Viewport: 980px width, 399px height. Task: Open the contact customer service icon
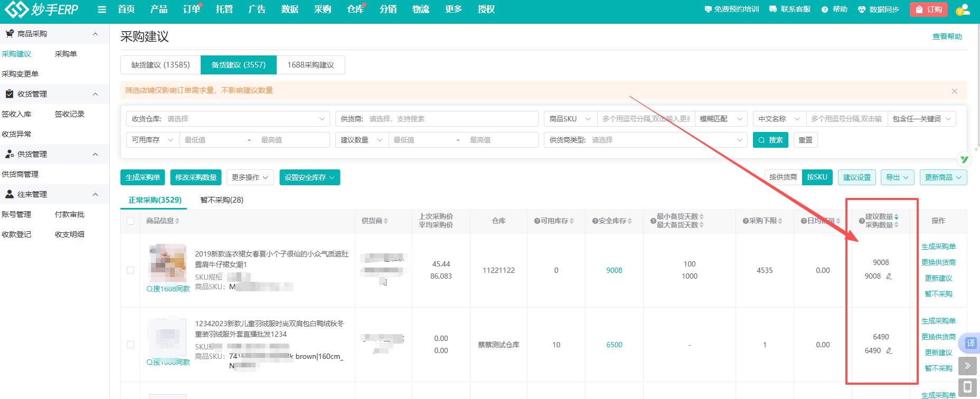tap(773, 9)
